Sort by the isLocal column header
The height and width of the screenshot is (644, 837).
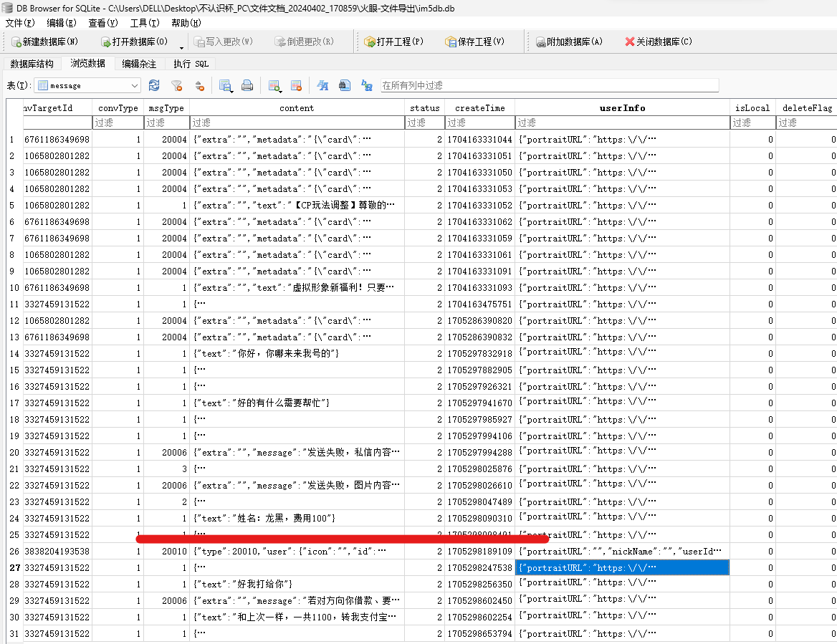coord(752,107)
